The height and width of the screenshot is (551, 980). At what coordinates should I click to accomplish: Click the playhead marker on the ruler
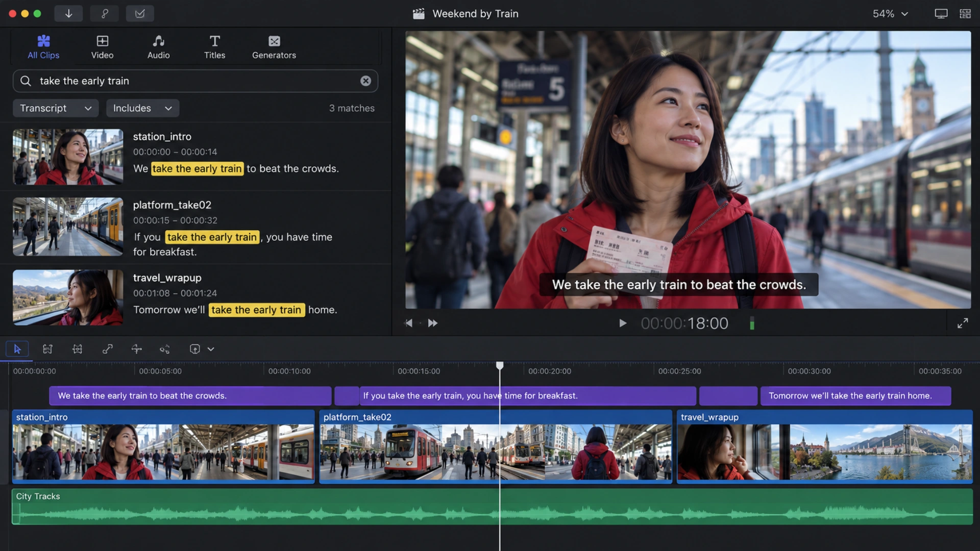click(x=500, y=365)
